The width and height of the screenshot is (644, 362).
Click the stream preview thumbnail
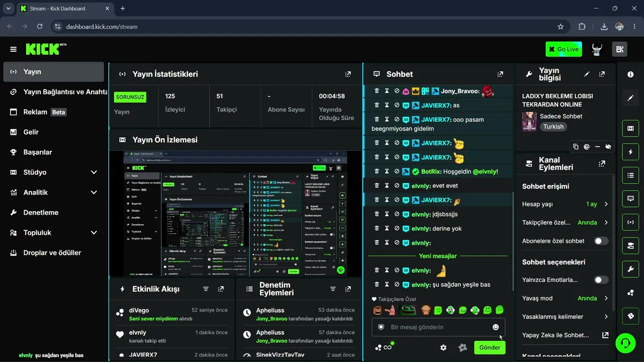click(x=235, y=214)
